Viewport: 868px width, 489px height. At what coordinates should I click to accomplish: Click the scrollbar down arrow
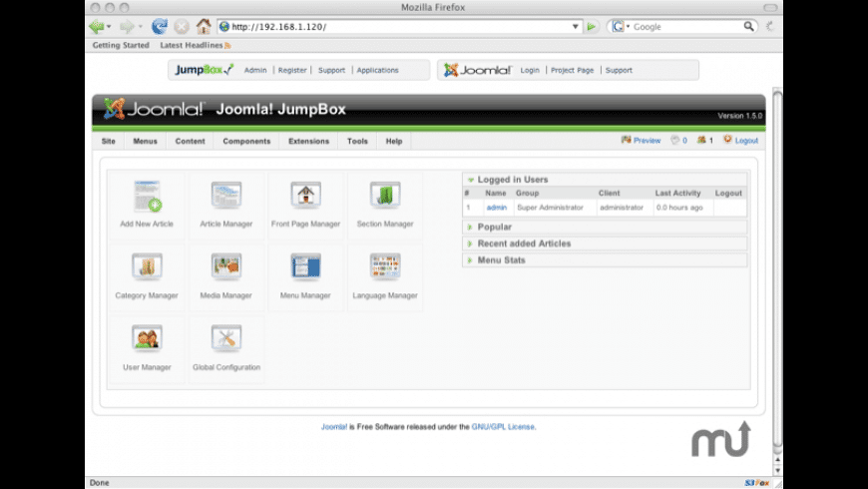[x=777, y=471]
